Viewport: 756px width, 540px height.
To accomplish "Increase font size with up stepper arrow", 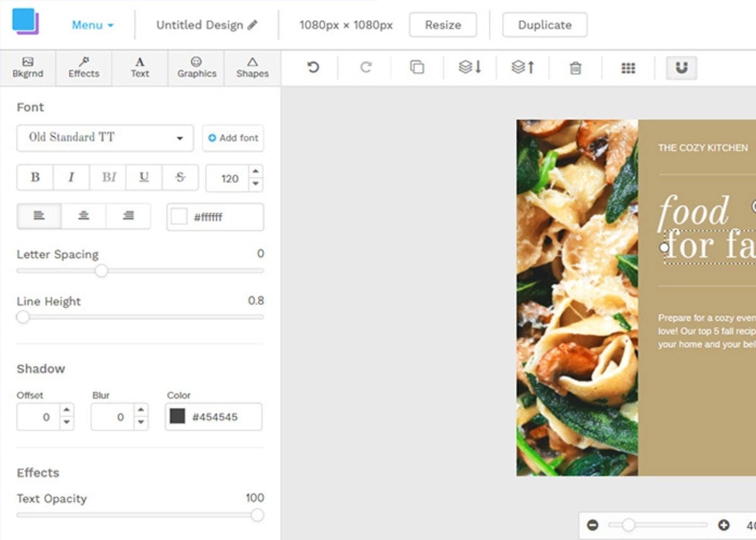I will 255,172.
